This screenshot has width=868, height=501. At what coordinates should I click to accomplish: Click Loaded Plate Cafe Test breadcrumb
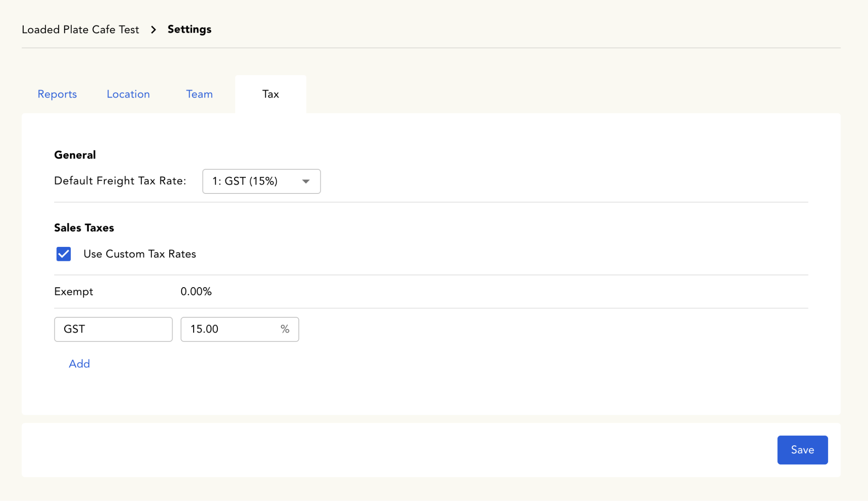[81, 30]
